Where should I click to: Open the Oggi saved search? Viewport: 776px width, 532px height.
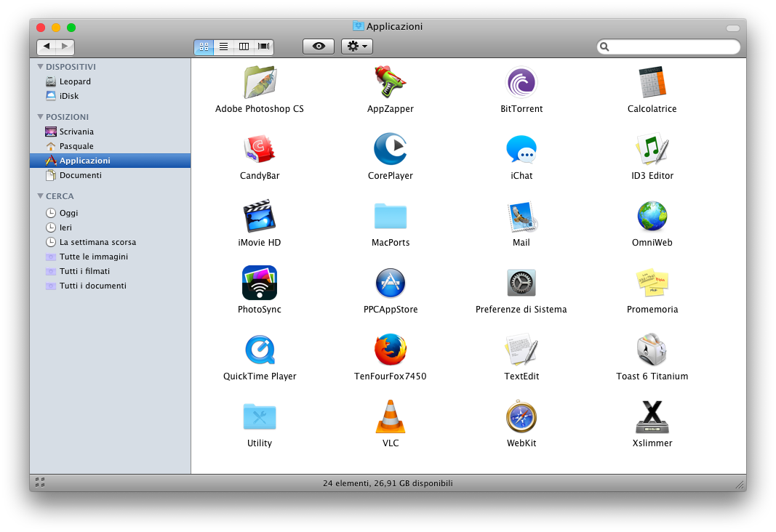coord(110,213)
